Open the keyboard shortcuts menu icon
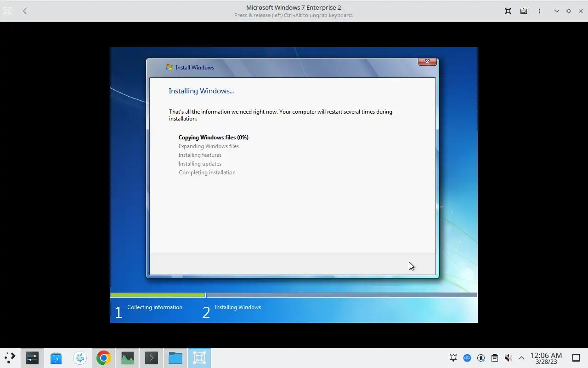This screenshot has height=368, width=588. click(524, 11)
